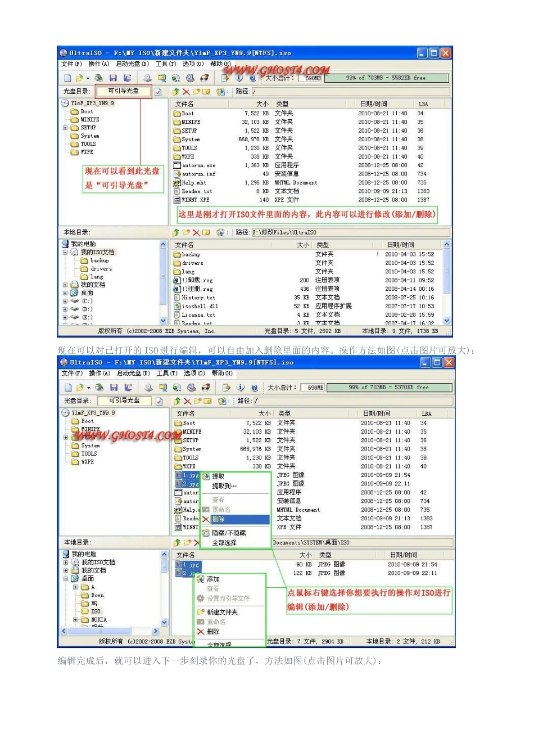
Task: Click Burn CD image icon in 5582KB-free window
Action: tap(205, 78)
